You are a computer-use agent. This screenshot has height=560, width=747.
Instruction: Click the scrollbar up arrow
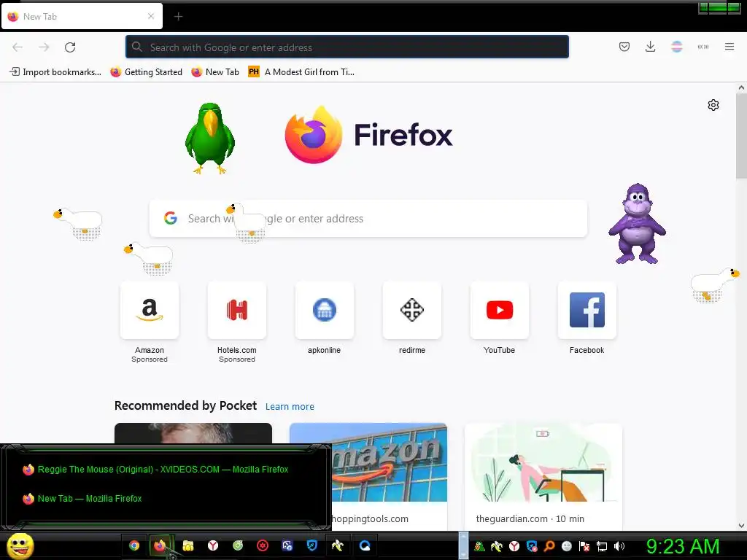click(x=741, y=87)
